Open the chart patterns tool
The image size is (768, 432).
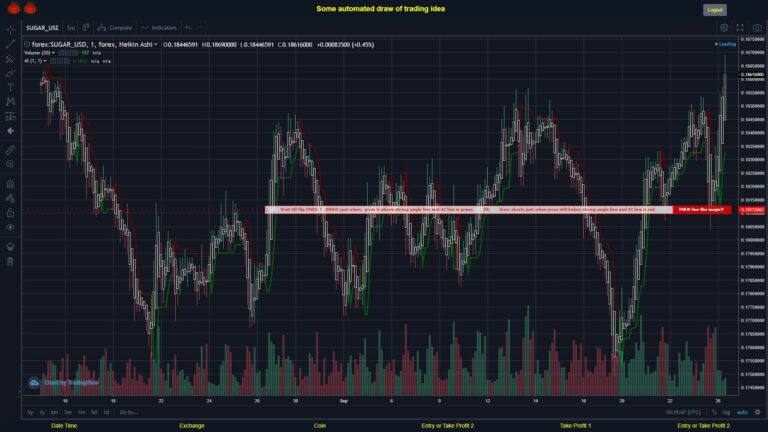pos(10,102)
